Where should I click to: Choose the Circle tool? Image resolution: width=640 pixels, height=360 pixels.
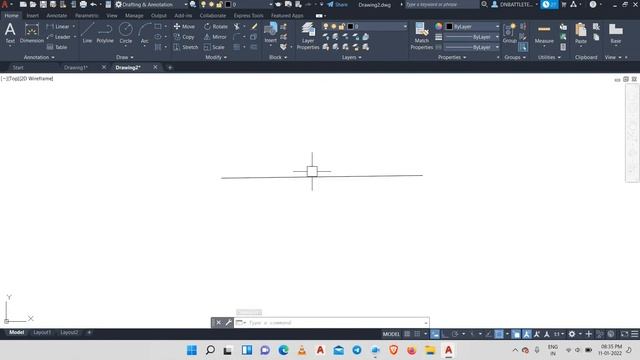coord(126,33)
